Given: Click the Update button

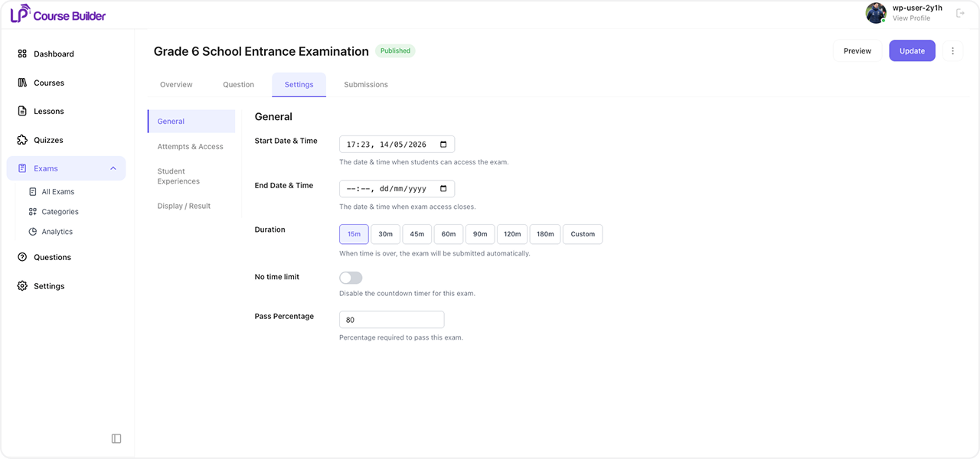Looking at the screenshot, I should tap(912, 50).
